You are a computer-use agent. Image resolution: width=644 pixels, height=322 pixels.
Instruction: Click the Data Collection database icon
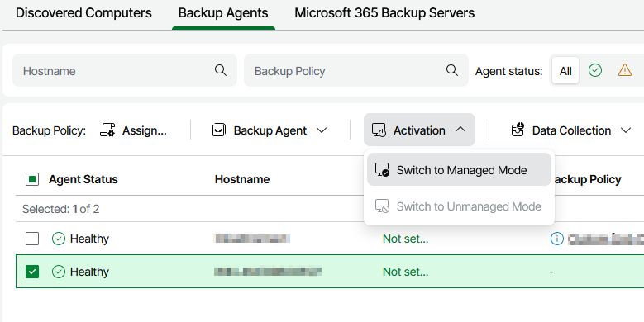pyautogui.click(x=518, y=130)
